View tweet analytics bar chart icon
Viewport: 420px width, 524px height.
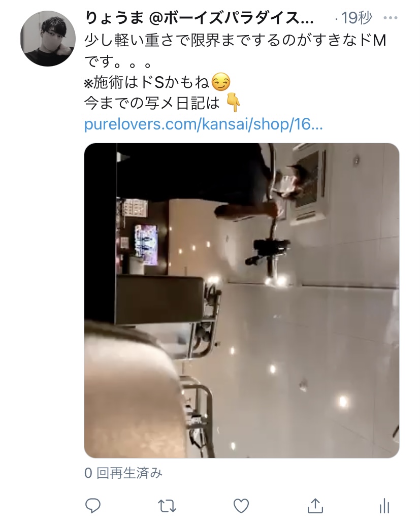[x=385, y=506]
